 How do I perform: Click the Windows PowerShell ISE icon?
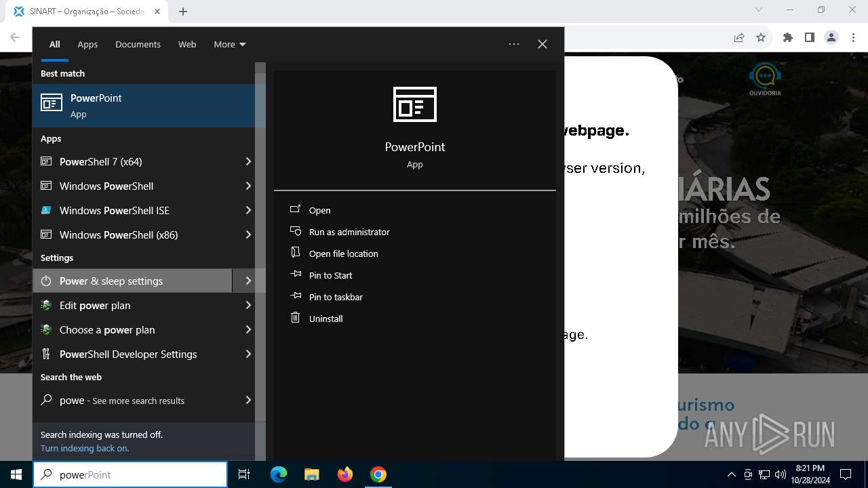coord(46,210)
